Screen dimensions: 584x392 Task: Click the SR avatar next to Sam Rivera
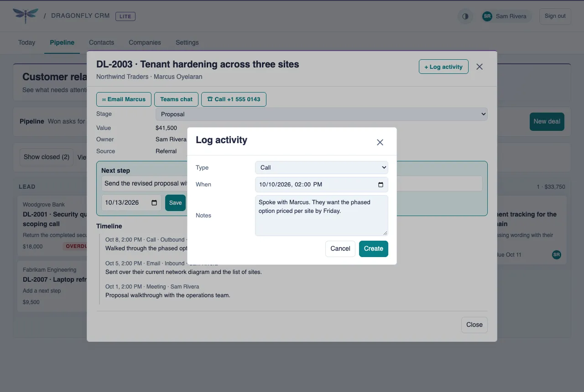point(487,16)
